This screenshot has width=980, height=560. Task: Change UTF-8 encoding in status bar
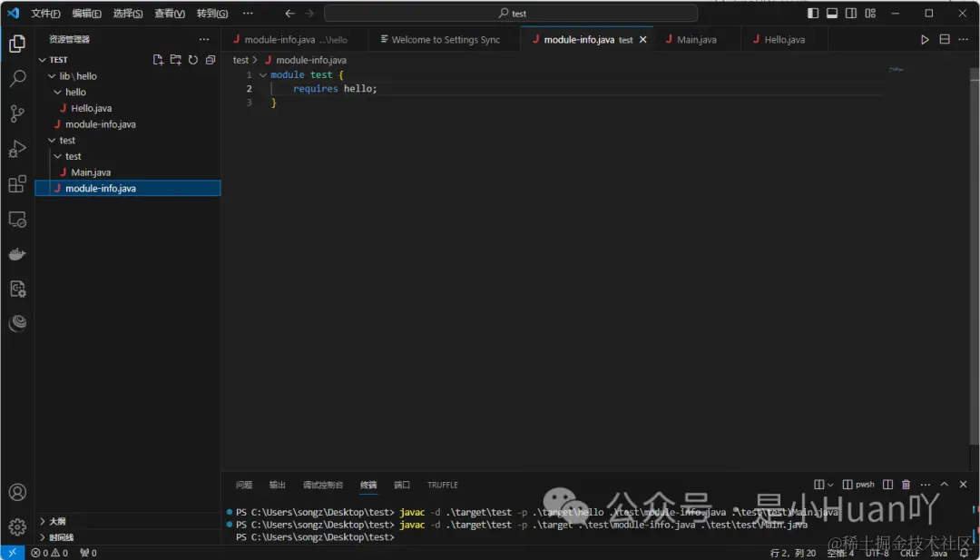(x=877, y=553)
